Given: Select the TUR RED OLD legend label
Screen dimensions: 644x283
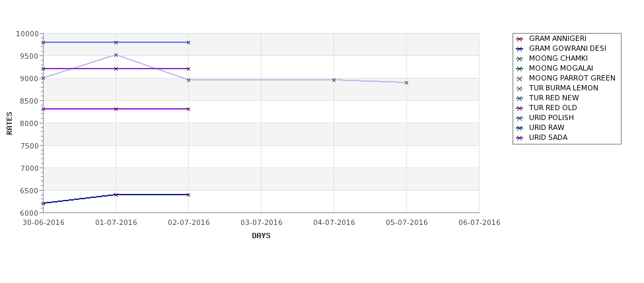Looking at the screenshot, I should click(553, 108).
